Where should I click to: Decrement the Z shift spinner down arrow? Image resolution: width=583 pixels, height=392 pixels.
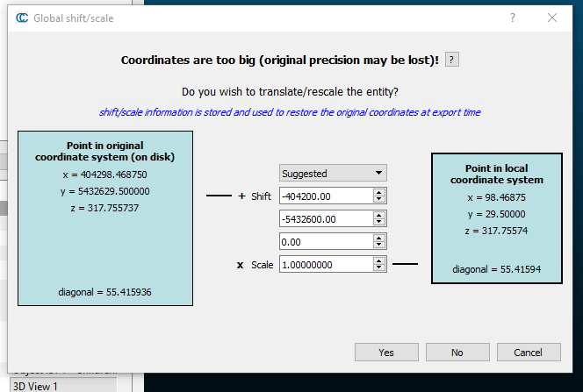(379, 246)
